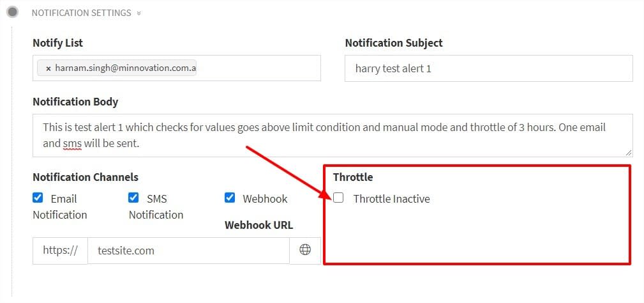The width and height of the screenshot is (644, 303).
Task: Select the harnam.singh email tag
Action: tap(125, 68)
